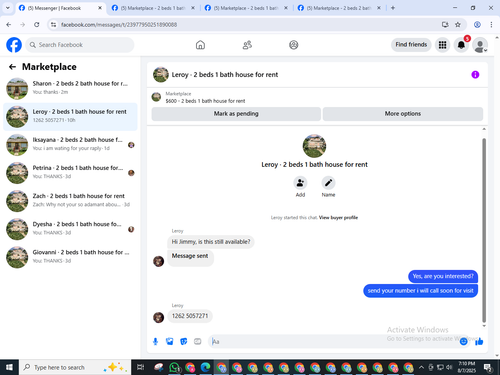This screenshot has width=500, height=375.
Task: Record a voice clip with microphone icon
Action: coord(155,341)
